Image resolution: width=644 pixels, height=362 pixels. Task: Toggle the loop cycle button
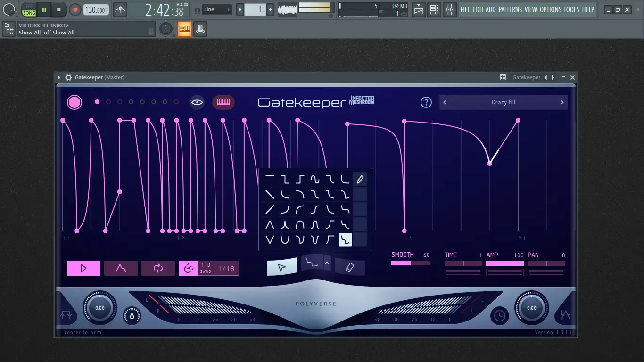[158, 268]
